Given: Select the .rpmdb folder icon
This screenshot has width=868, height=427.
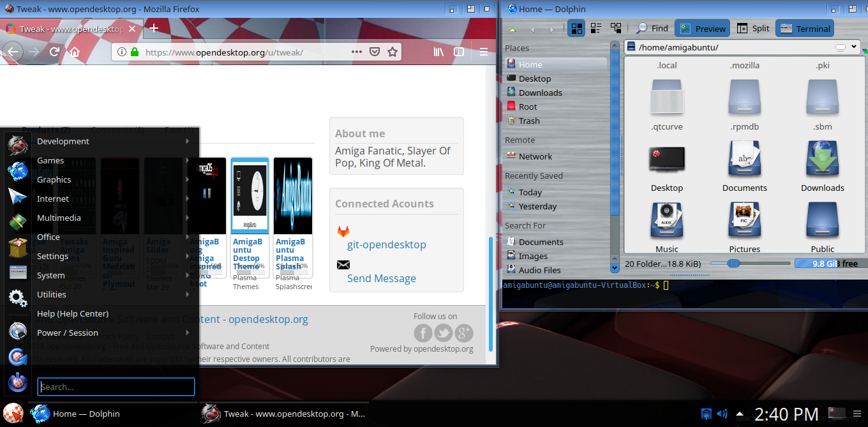Looking at the screenshot, I should click(x=745, y=98).
